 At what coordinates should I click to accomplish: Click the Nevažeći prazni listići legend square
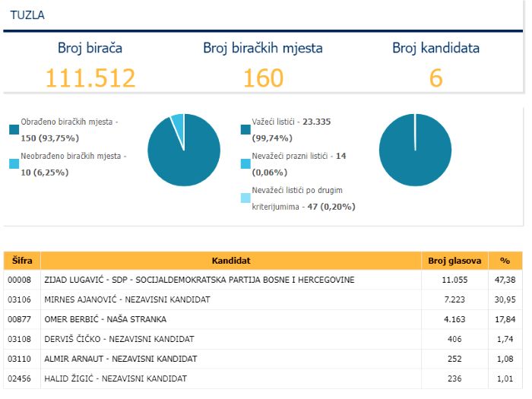coord(245,164)
